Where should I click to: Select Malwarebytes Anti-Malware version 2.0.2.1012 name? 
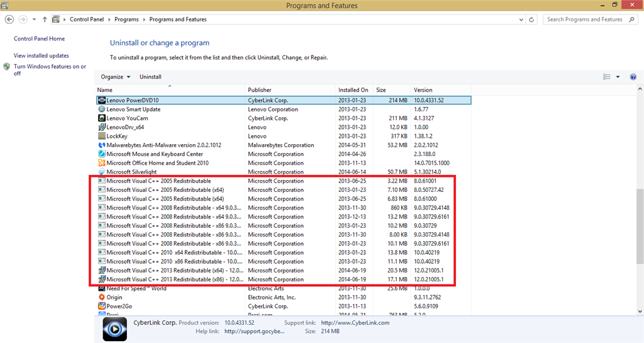(x=164, y=145)
